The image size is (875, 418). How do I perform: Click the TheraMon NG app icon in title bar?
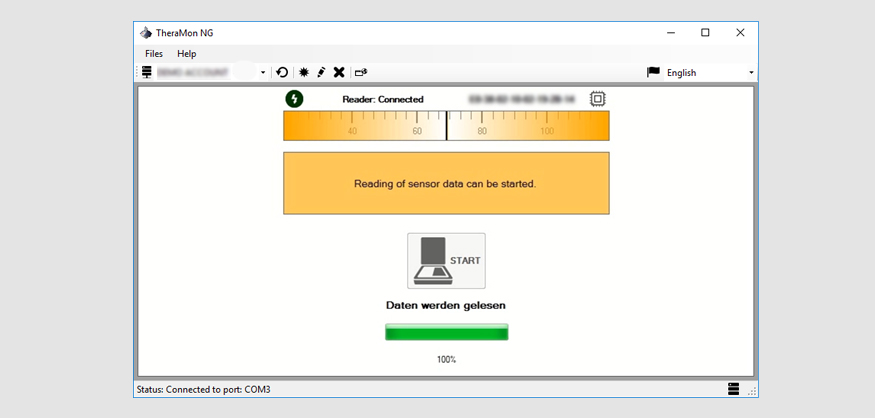(x=146, y=33)
